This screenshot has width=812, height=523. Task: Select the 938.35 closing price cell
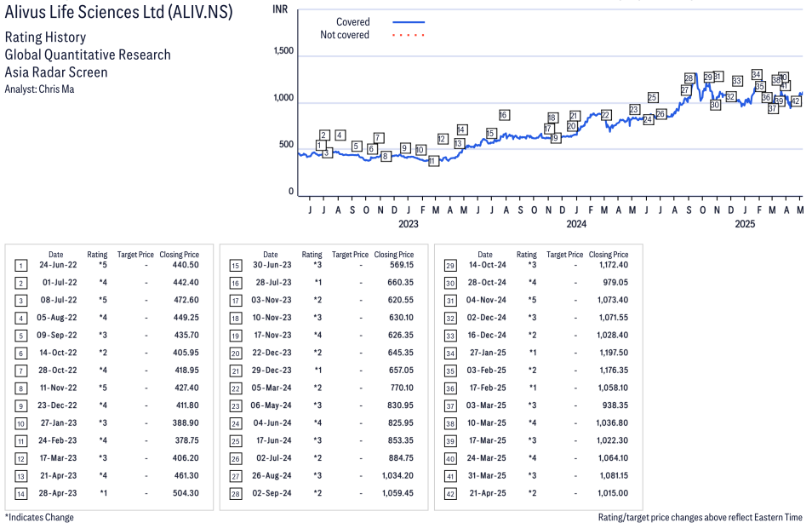[x=615, y=405]
